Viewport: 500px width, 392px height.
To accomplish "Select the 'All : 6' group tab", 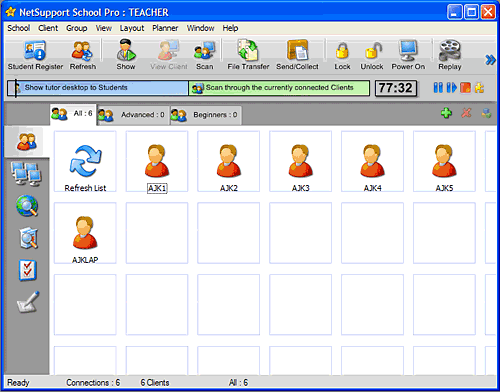I will [x=73, y=114].
